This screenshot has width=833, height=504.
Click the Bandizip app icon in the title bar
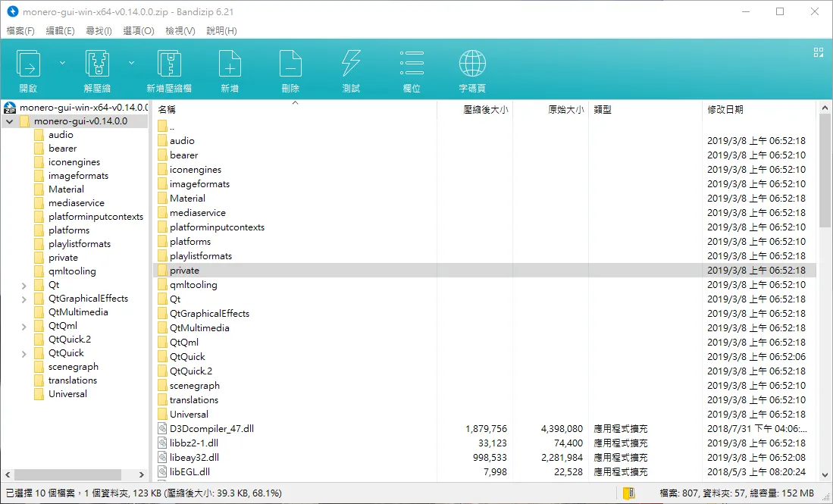[12, 11]
